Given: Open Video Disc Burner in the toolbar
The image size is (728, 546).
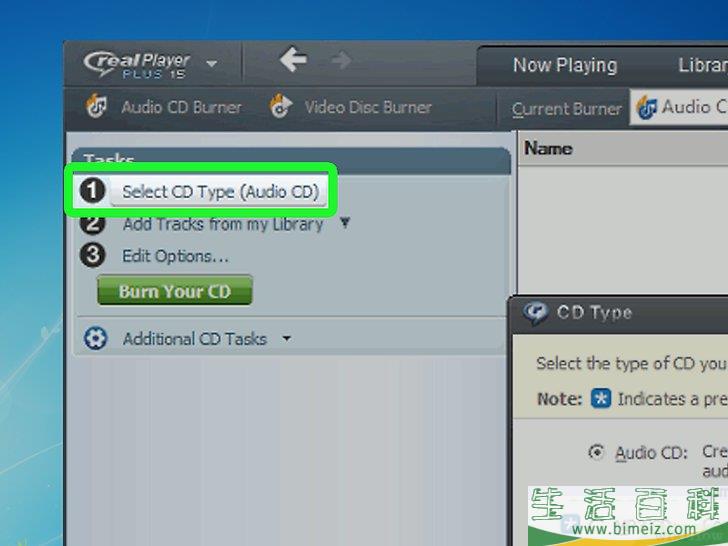Looking at the screenshot, I should [368, 107].
